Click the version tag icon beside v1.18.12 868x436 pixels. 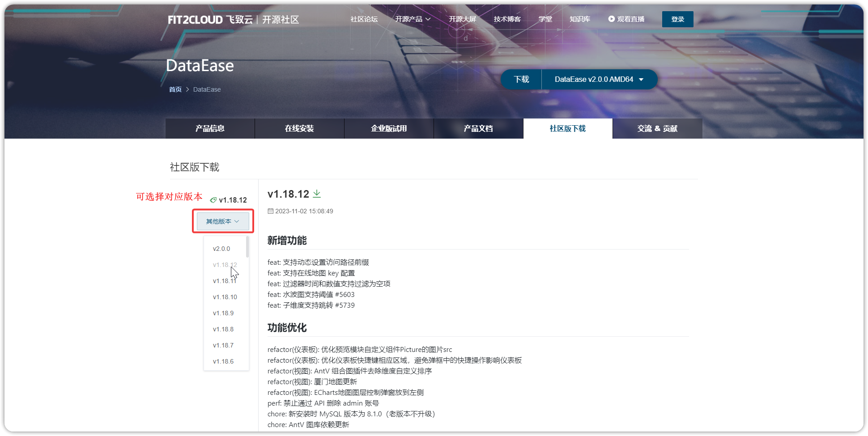tap(214, 200)
